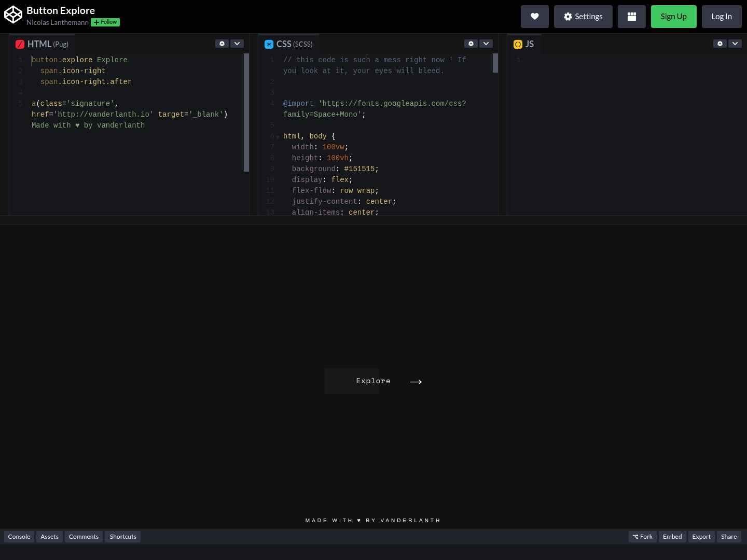
Task: Click the 'width: 100vw;' CSS line
Action: [320, 147]
